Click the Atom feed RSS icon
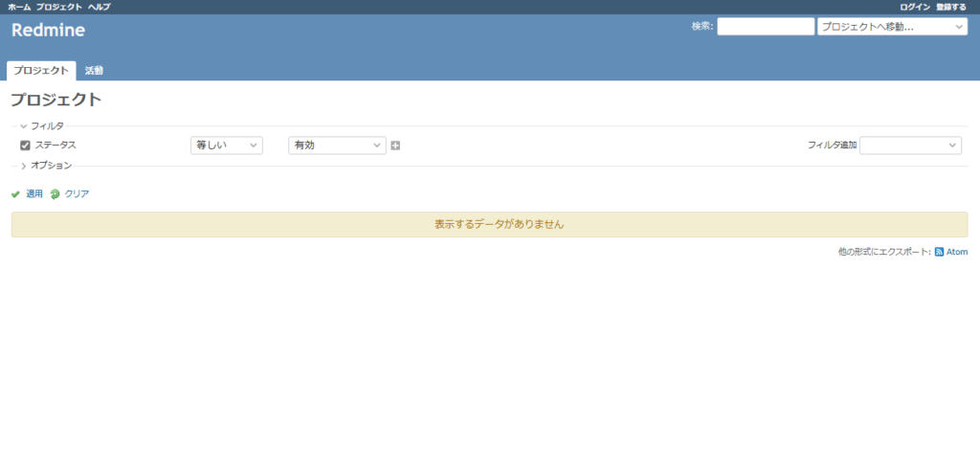The image size is (980, 450). (939, 252)
